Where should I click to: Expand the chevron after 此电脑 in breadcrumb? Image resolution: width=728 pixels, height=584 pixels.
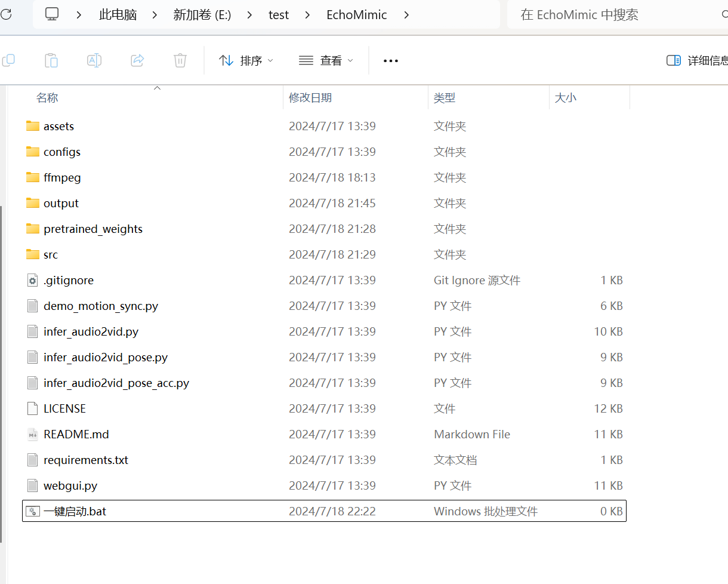click(x=155, y=14)
